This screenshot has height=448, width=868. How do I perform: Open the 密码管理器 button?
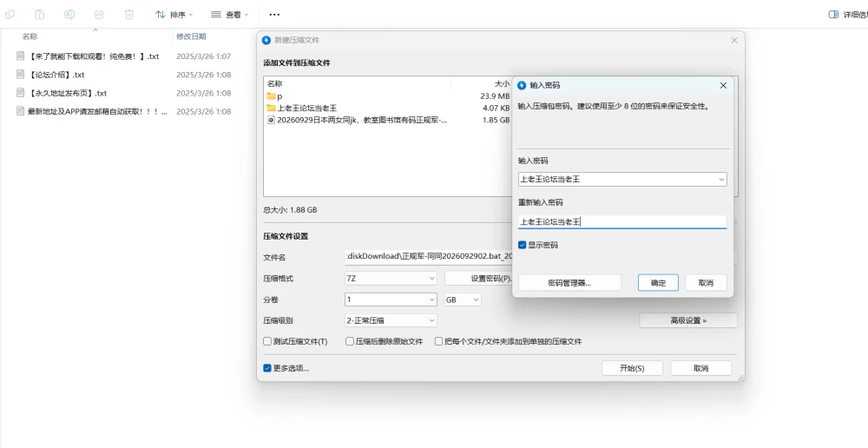click(x=569, y=283)
